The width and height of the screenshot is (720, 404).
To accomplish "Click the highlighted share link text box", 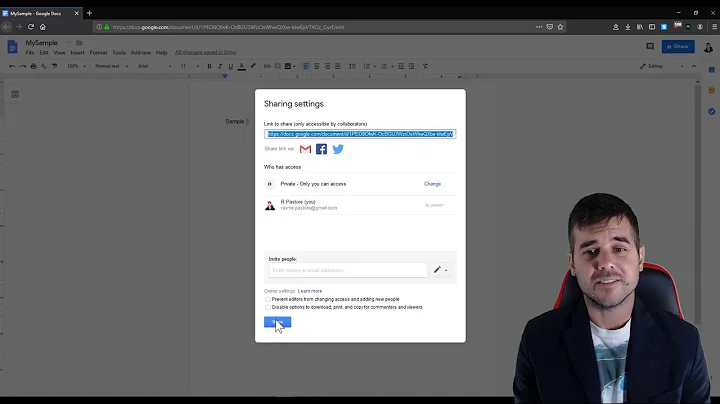I will click(x=360, y=134).
